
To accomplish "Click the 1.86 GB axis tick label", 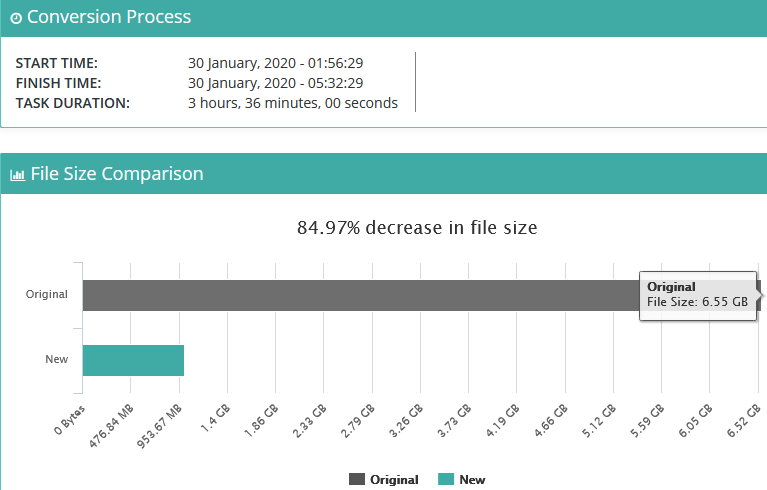I will click(261, 421).
